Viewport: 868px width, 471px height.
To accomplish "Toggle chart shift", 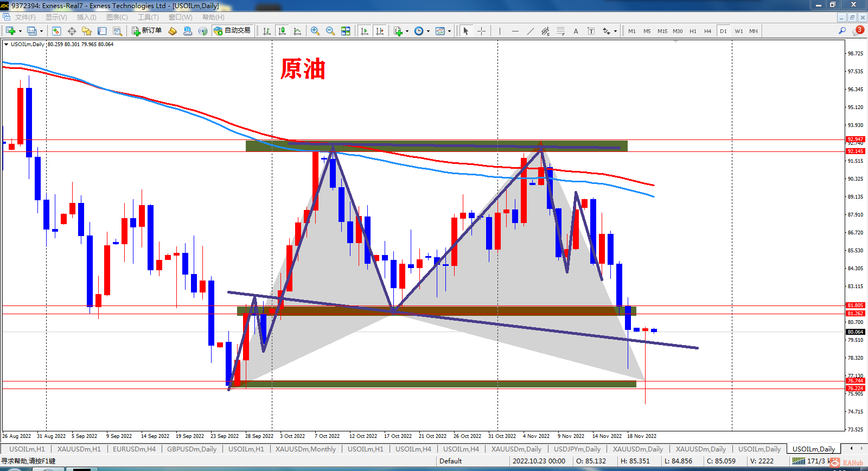I will tap(380, 31).
